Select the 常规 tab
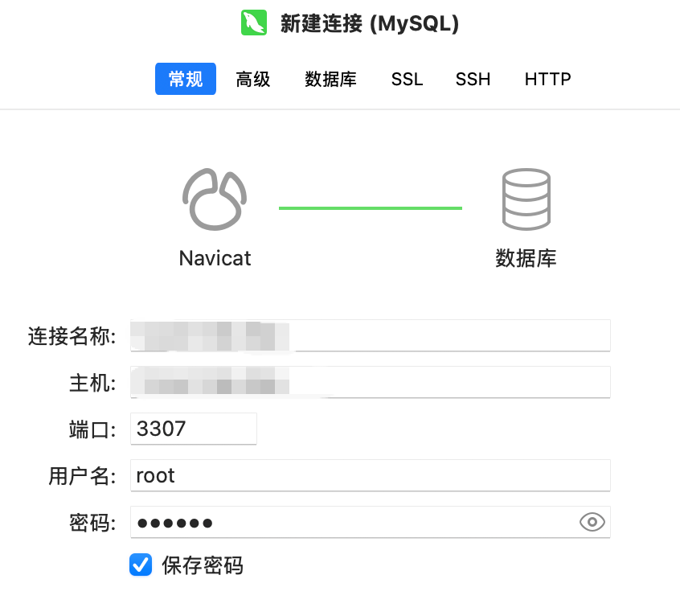This screenshot has width=680, height=616. [186, 79]
